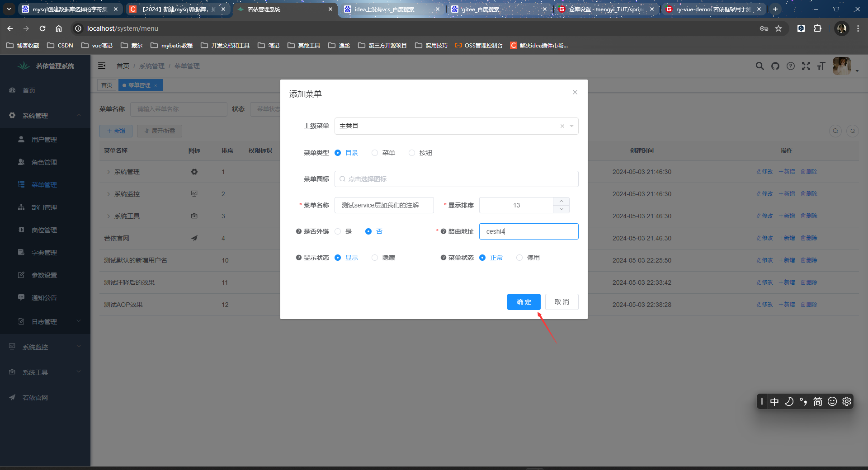Viewport: 868px width, 470px height.
Task: Close the 菜单管理 page tab
Action: [x=156, y=85]
